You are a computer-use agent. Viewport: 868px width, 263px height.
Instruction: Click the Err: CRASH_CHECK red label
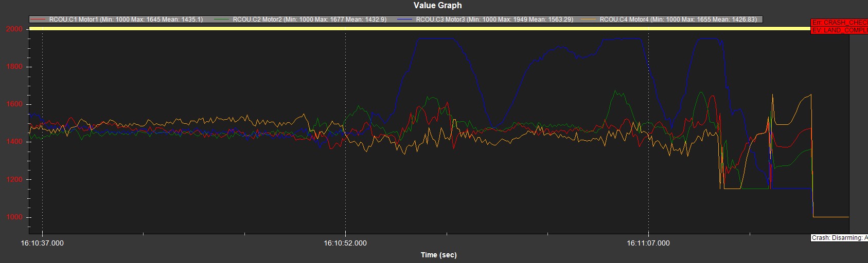[839, 23]
